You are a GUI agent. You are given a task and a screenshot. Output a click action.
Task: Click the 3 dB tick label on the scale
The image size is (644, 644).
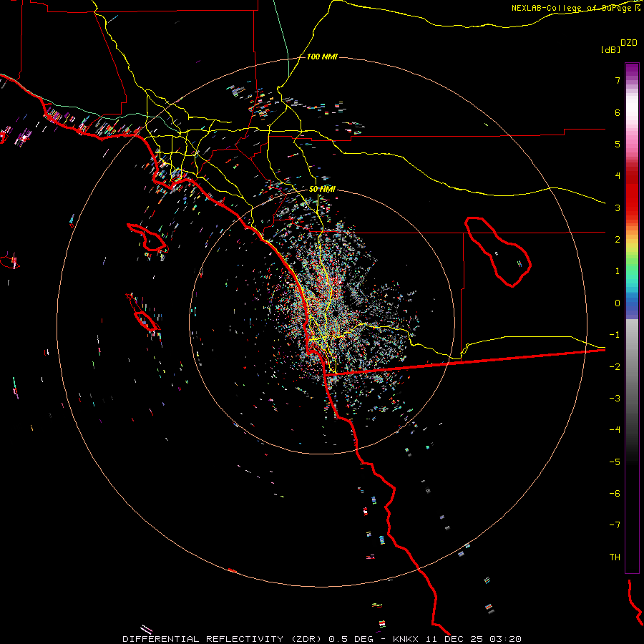tap(618, 208)
